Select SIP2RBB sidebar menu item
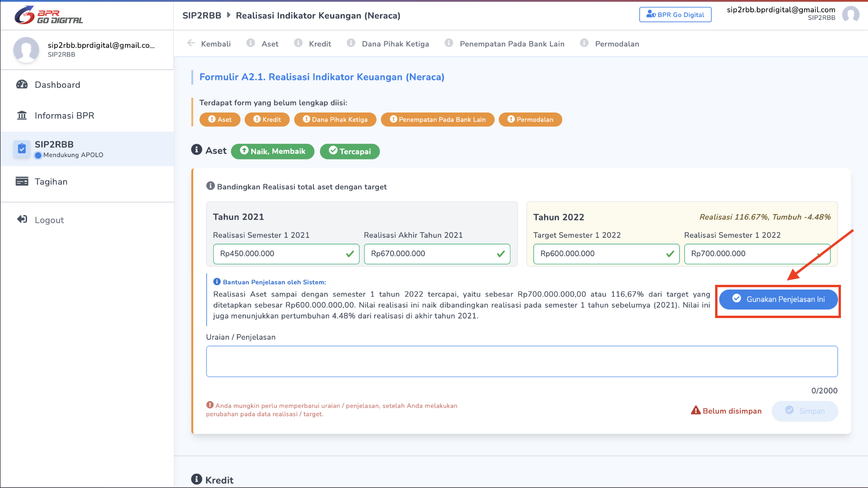 tap(87, 149)
